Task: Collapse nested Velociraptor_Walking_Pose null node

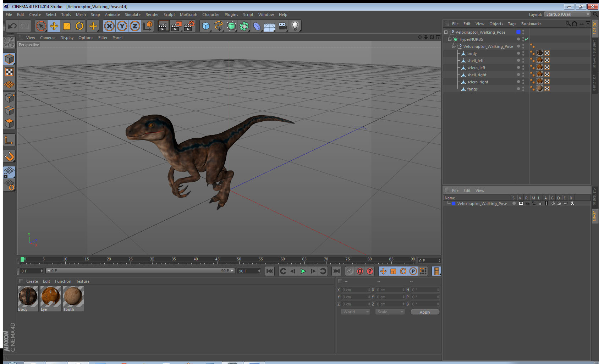Action: 454,46
